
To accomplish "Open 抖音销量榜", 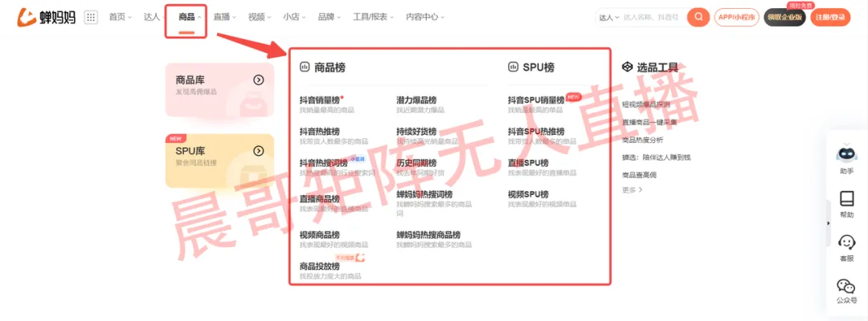I will coord(319,100).
